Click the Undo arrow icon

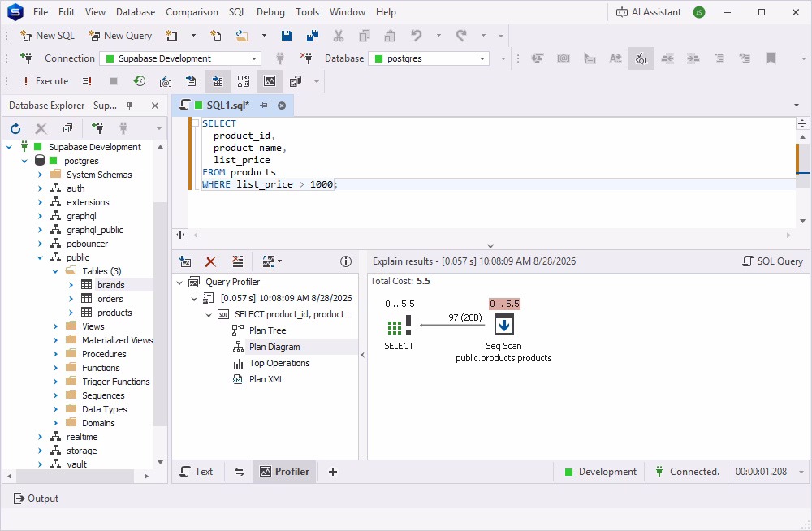coord(416,36)
